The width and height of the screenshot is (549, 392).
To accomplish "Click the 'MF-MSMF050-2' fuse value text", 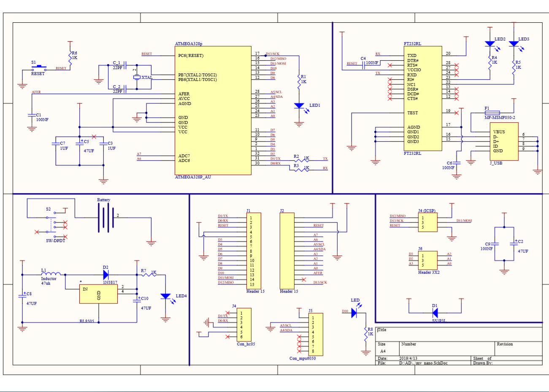I will (500, 118).
